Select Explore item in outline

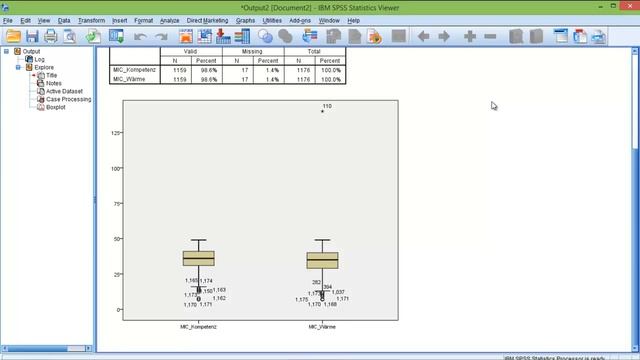pyautogui.click(x=44, y=67)
